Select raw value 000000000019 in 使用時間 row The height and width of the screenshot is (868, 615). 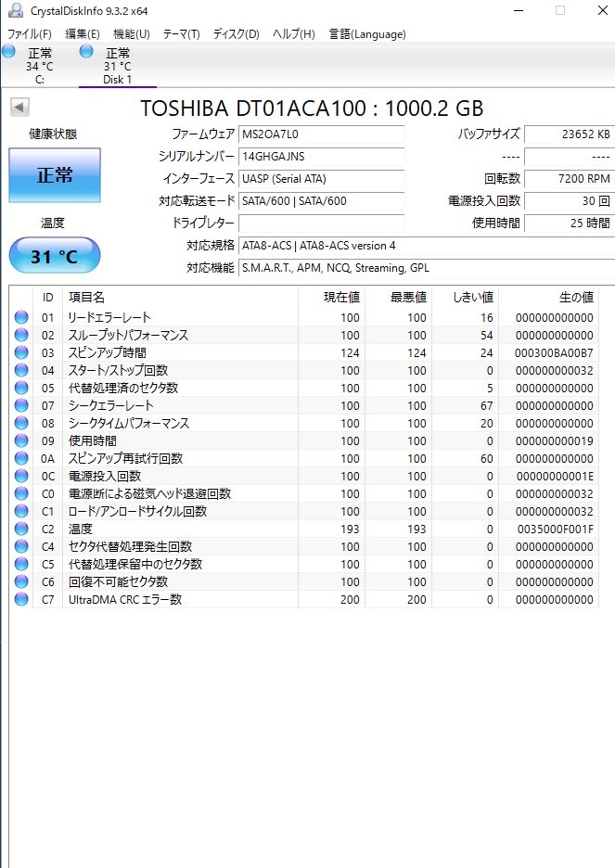(554, 440)
